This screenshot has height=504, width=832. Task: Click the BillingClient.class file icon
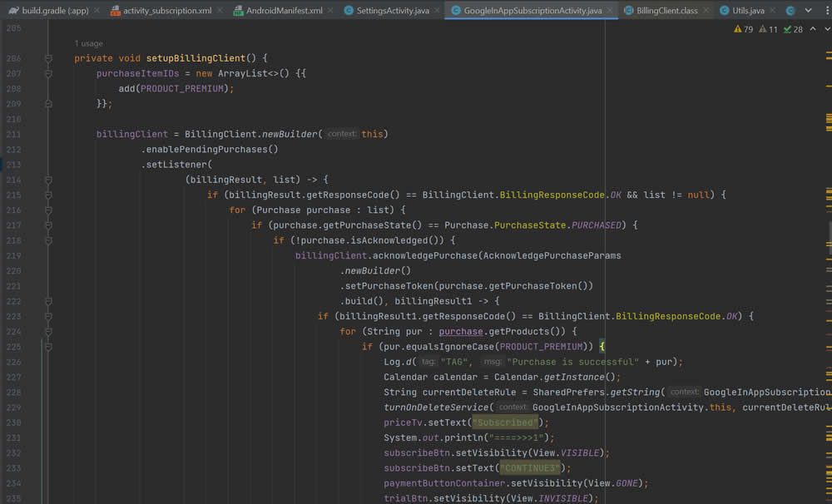click(x=628, y=11)
